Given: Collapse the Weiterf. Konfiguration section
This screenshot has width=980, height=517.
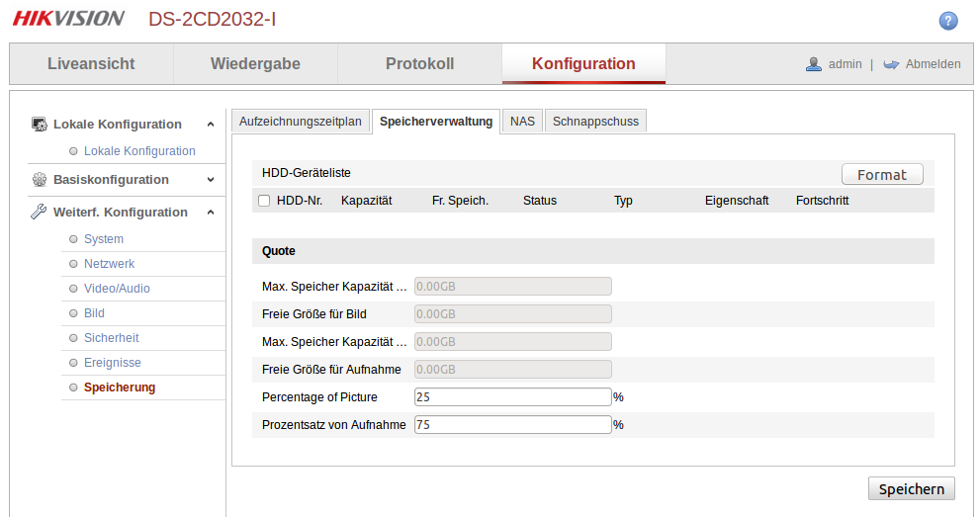Looking at the screenshot, I should [211, 213].
